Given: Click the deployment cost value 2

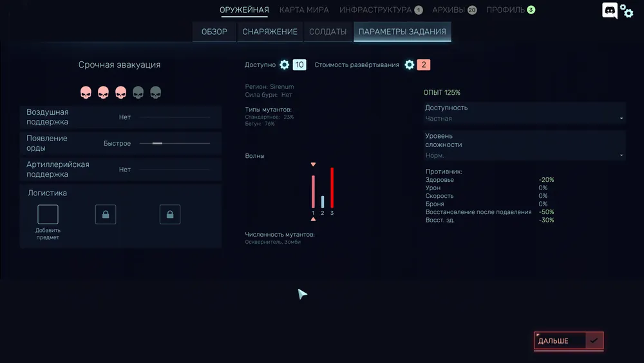Looking at the screenshot, I should 424,64.
